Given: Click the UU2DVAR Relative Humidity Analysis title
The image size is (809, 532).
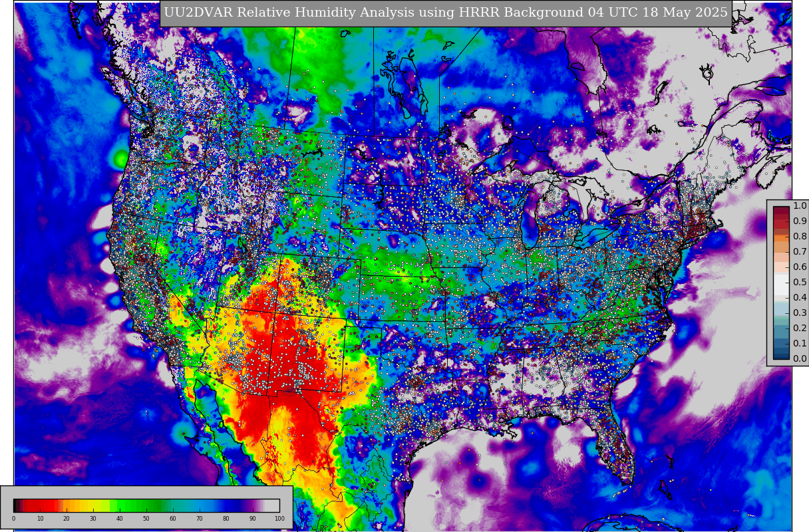Looking at the screenshot, I should (446, 13).
